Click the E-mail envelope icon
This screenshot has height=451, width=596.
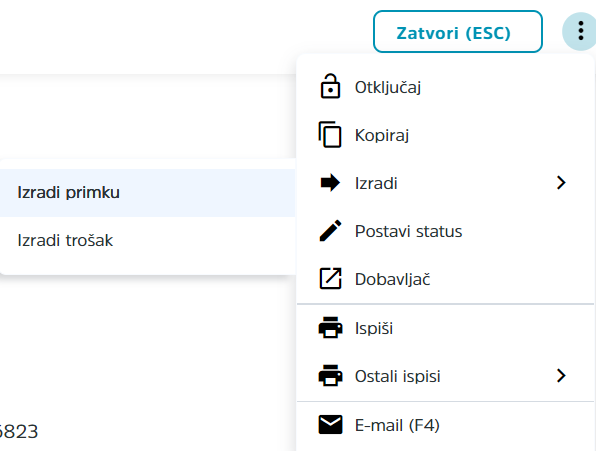click(330, 424)
